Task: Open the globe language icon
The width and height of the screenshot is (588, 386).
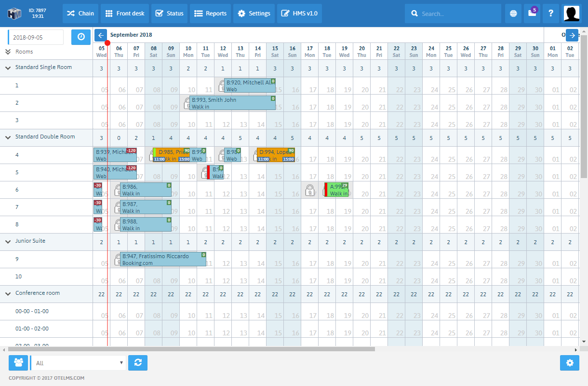Action: coord(513,14)
